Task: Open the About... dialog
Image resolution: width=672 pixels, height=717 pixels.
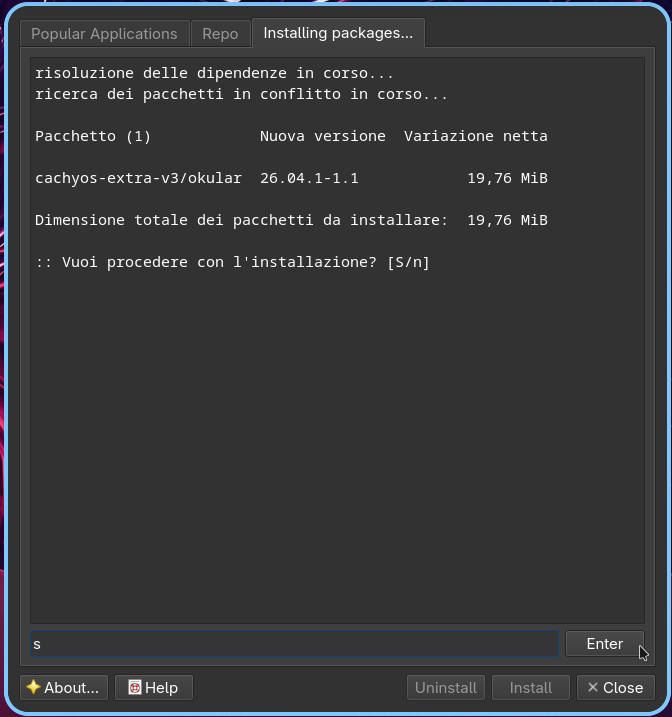Action: (64, 687)
